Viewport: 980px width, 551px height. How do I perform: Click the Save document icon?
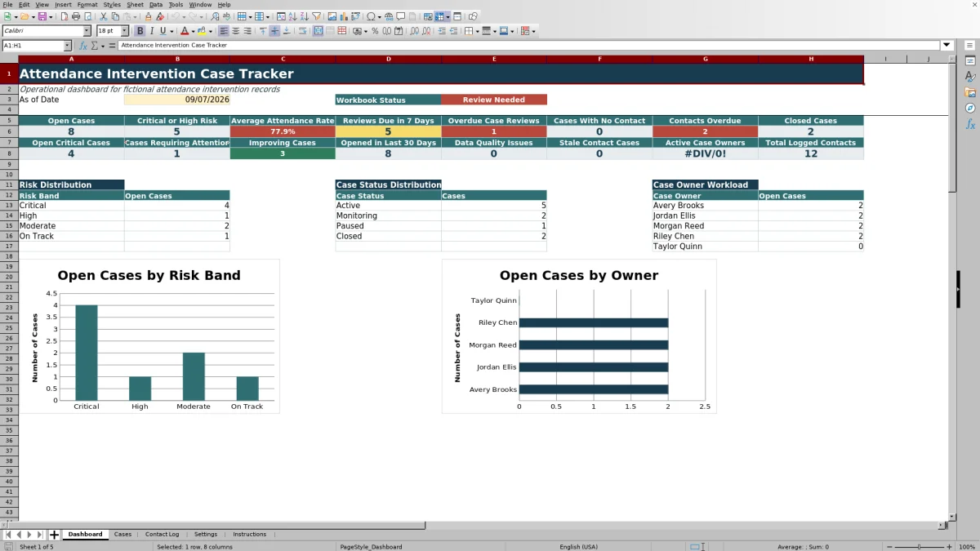click(x=42, y=16)
